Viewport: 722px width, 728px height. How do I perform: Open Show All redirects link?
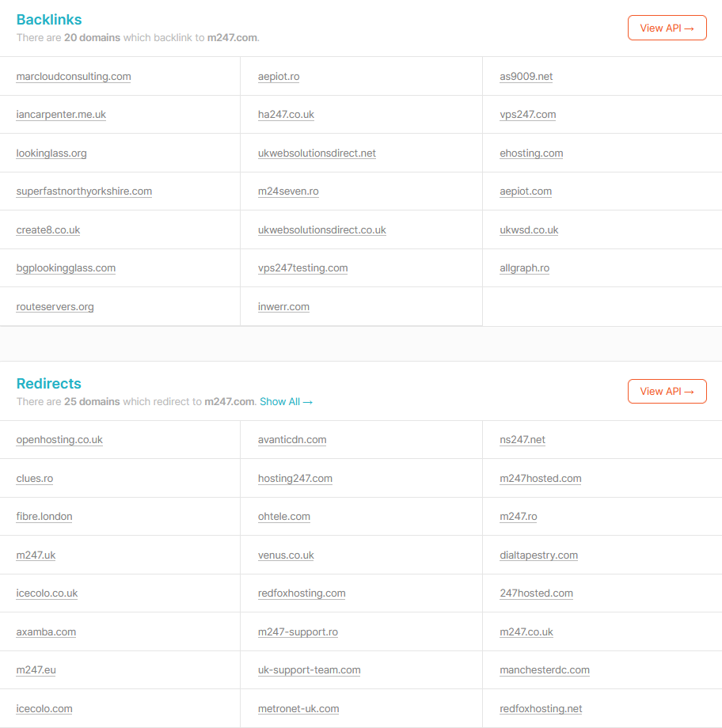[286, 402]
